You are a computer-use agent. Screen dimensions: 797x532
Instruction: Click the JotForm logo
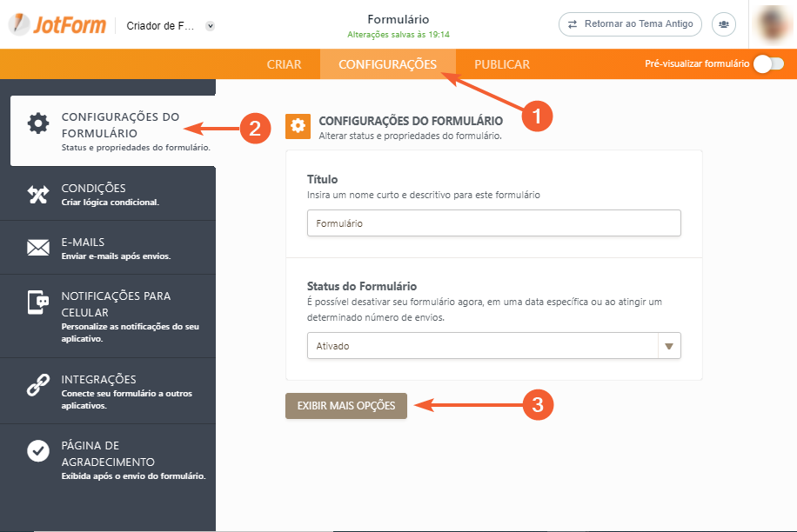[57, 24]
